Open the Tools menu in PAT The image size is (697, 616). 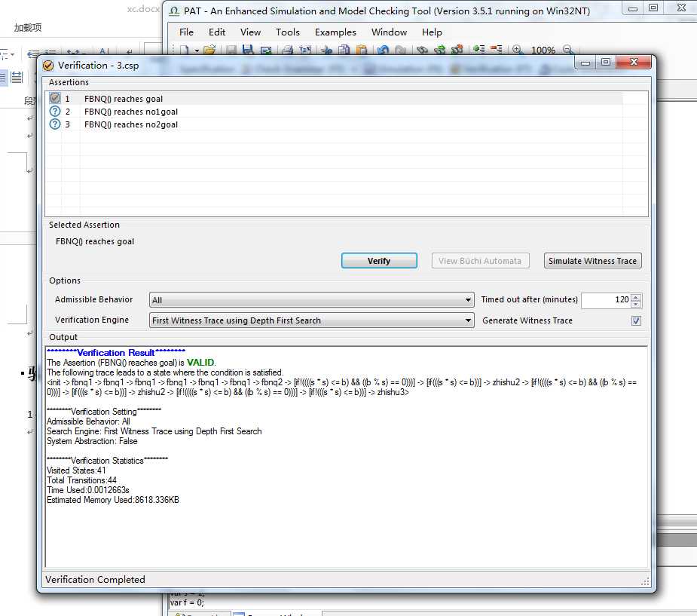[x=288, y=32]
